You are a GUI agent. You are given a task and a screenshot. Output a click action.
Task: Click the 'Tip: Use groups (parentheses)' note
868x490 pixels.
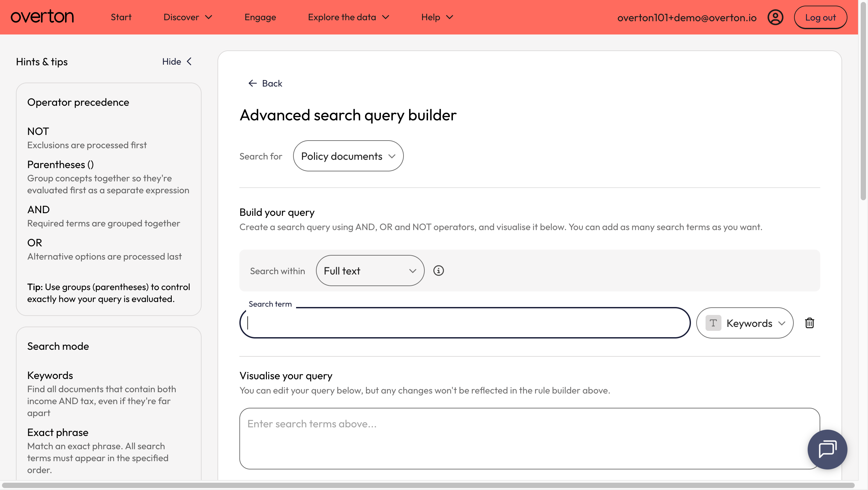(109, 293)
